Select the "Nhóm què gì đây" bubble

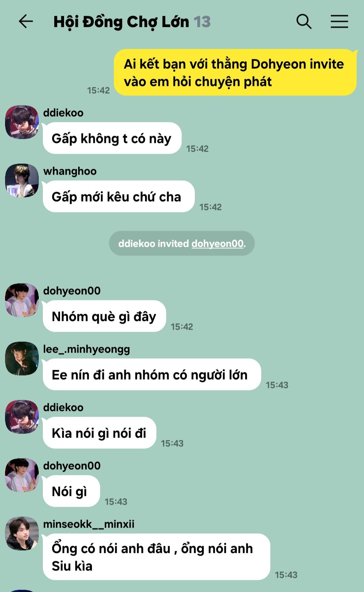tap(104, 316)
